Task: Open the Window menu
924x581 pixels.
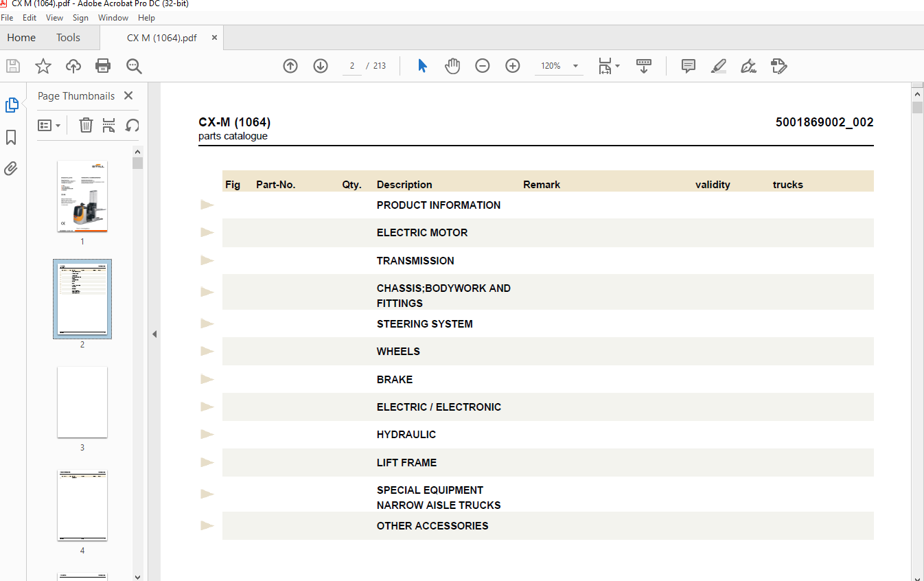Action: (113, 18)
